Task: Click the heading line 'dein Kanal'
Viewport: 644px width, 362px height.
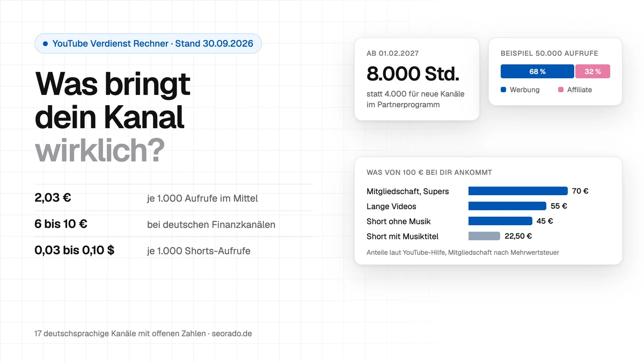Action: tap(110, 117)
